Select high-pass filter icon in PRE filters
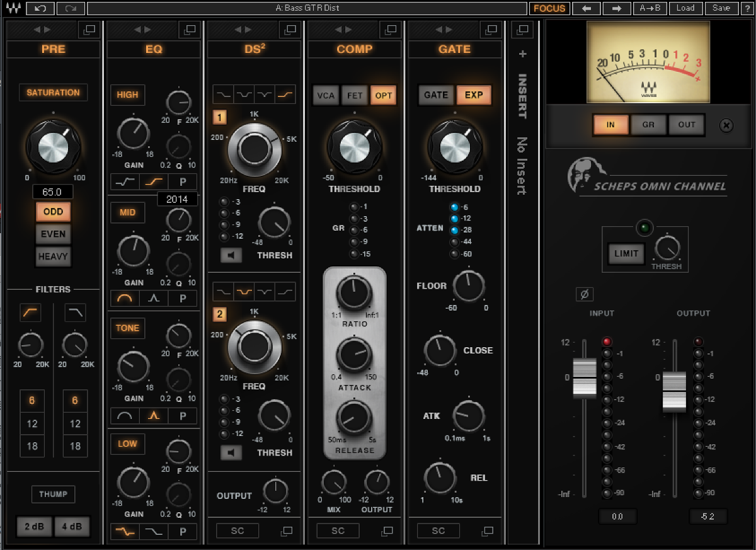 click(30, 312)
